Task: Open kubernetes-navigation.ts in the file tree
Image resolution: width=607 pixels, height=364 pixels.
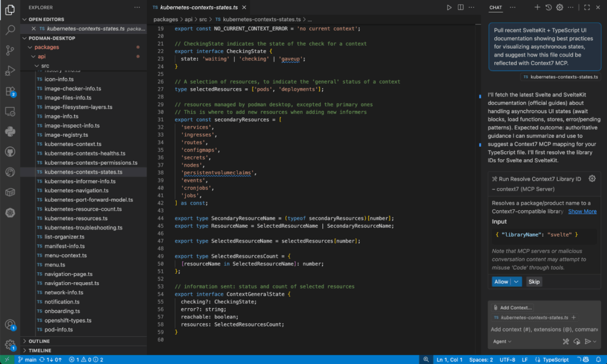Action: click(76, 190)
